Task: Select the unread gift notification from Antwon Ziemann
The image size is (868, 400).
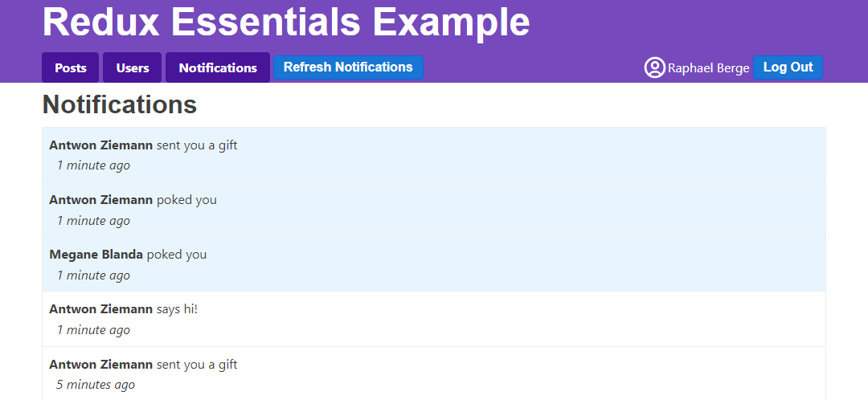Action: click(434, 155)
